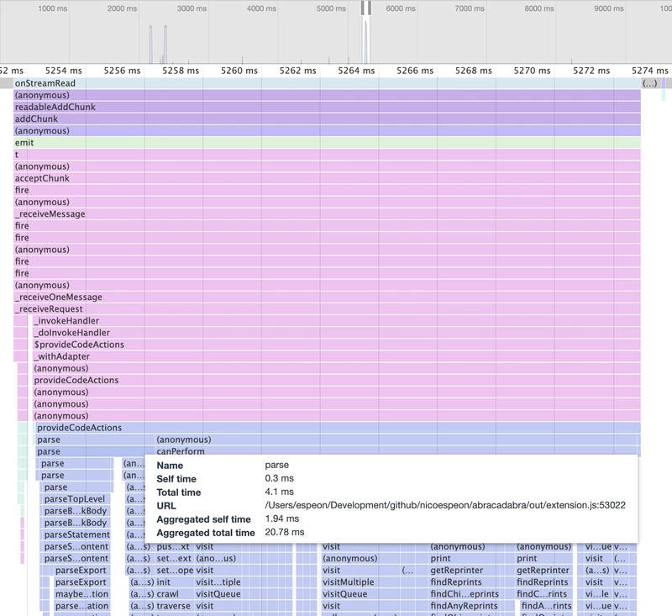
Task: Click the 5272 ms ruler mark
Action: point(591,71)
